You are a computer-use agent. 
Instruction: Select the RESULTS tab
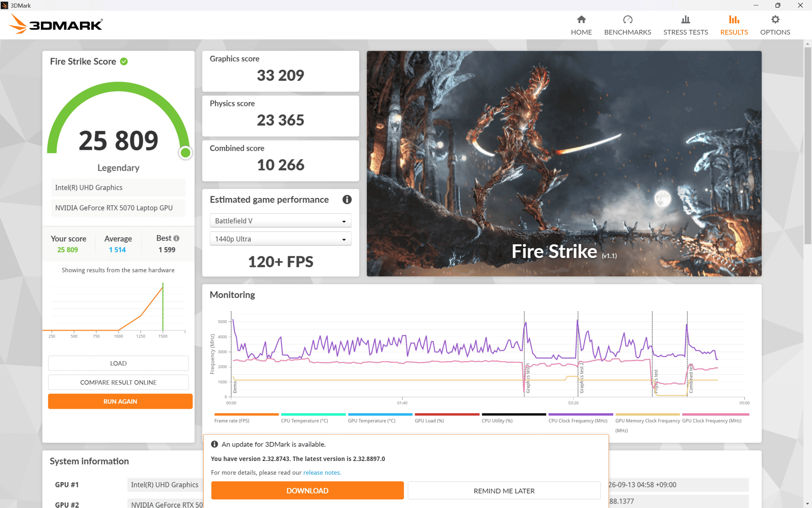pyautogui.click(x=734, y=25)
